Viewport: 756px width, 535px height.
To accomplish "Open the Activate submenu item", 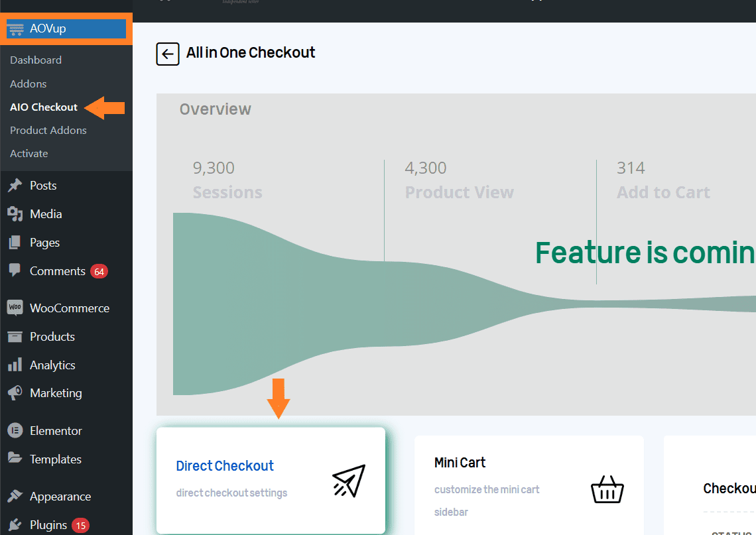I will 29,153.
